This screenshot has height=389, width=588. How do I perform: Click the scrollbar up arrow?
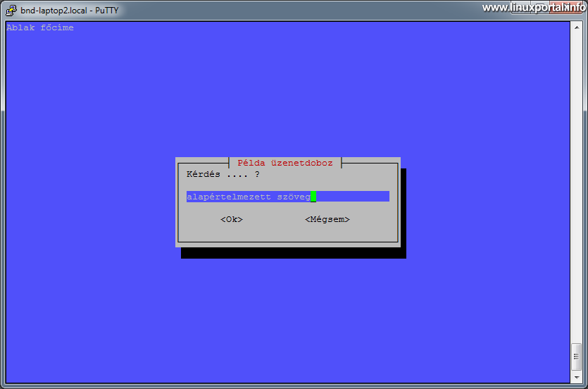click(576, 27)
